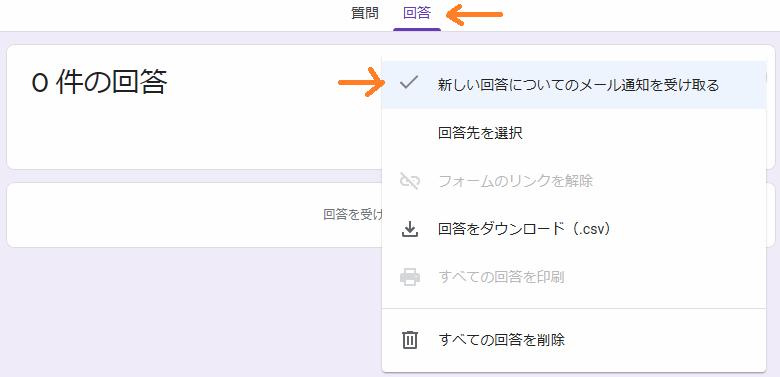Click the 0 件の回答 heading

pos(99,83)
